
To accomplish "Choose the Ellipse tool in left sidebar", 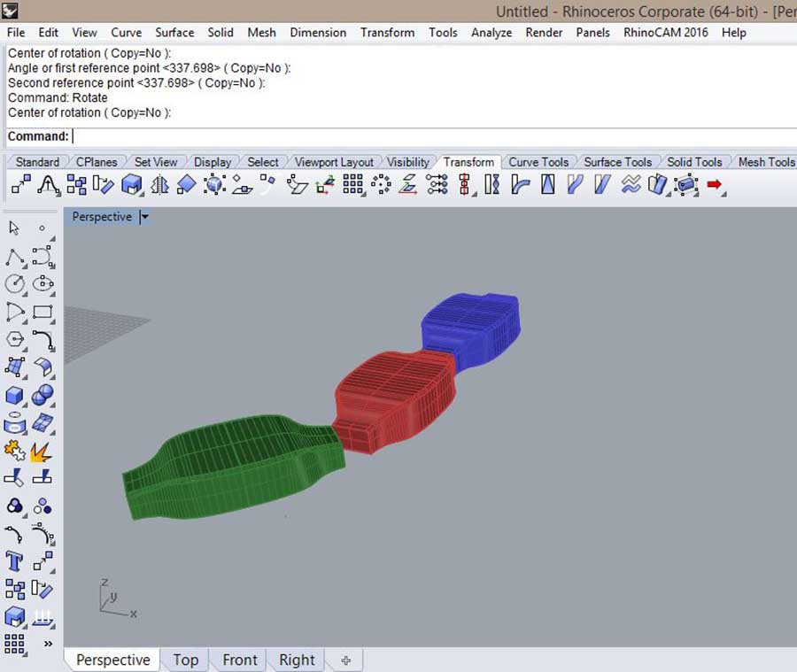I will [43, 283].
